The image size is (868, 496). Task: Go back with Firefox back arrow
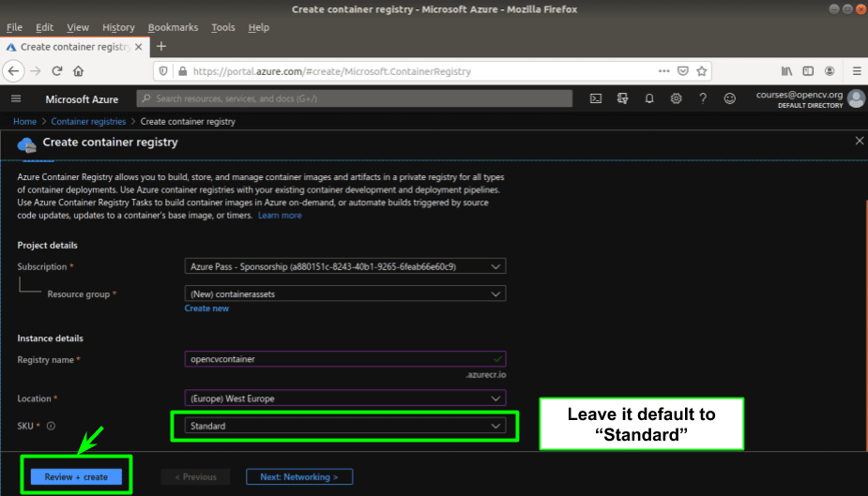(x=14, y=70)
